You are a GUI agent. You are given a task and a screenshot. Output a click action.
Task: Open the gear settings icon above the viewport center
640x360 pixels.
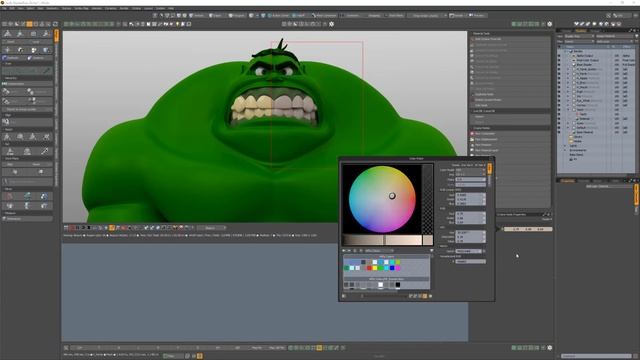[331, 24]
